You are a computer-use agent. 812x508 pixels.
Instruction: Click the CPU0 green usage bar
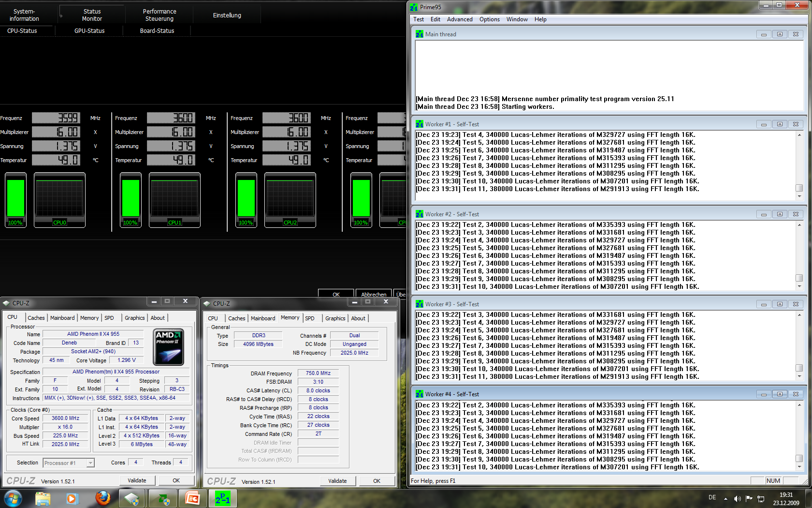point(15,199)
